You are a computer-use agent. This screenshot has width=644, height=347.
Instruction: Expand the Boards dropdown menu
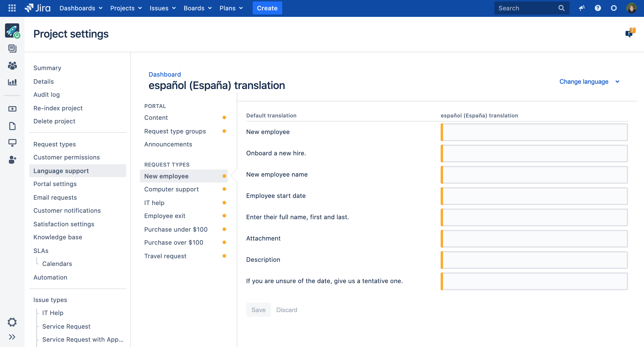click(x=197, y=8)
